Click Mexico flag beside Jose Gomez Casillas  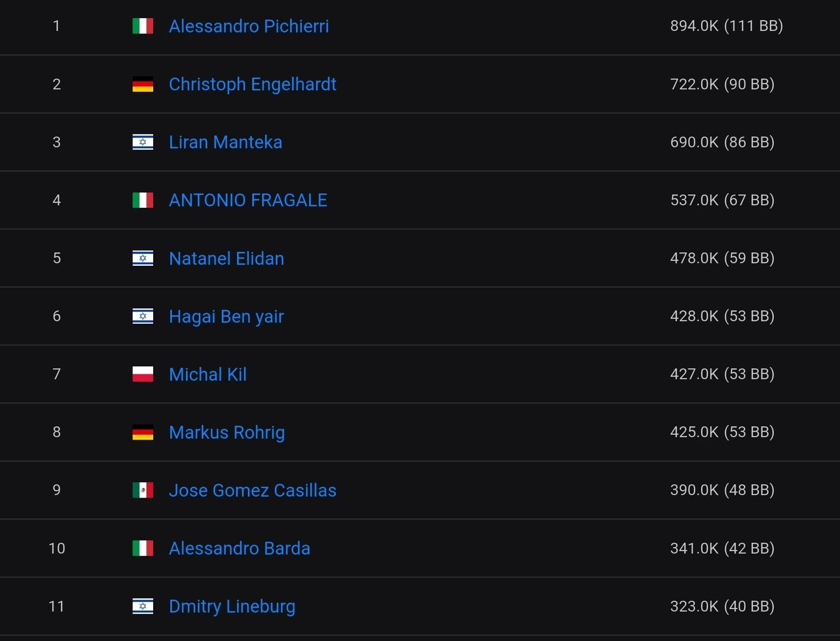(143, 490)
